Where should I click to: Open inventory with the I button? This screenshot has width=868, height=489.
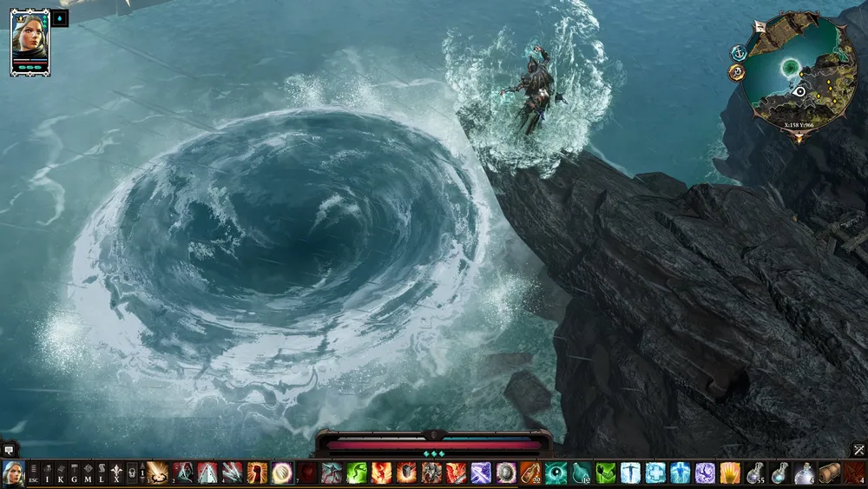pos(47,473)
